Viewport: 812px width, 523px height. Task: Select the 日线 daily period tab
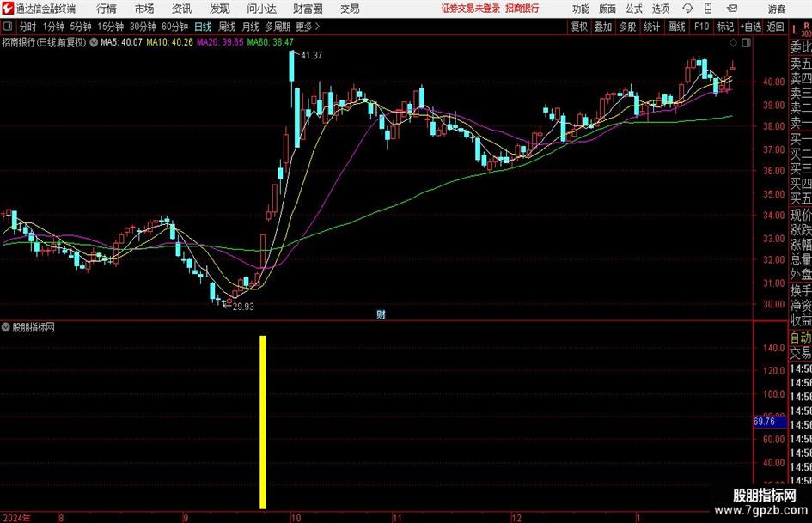(x=203, y=27)
